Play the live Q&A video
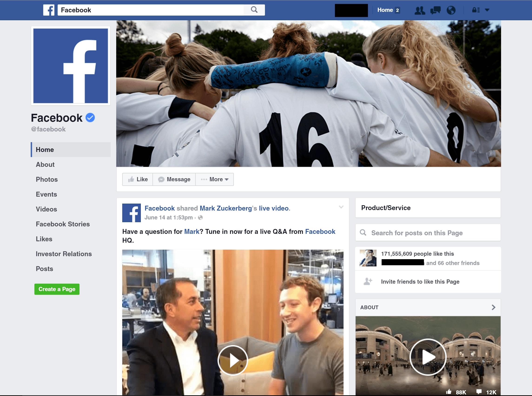The width and height of the screenshot is (532, 396). (232, 360)
